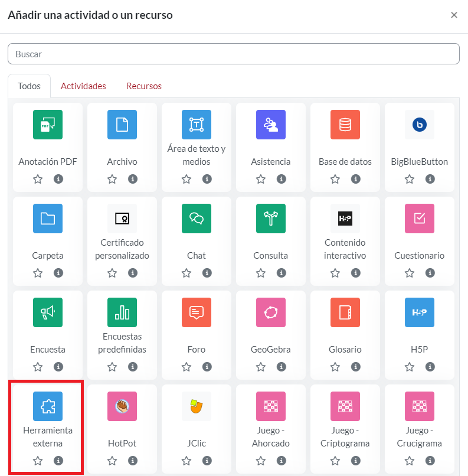Click the Buscar search field
This screenshot has height=476, width=468.
(234, 54)
